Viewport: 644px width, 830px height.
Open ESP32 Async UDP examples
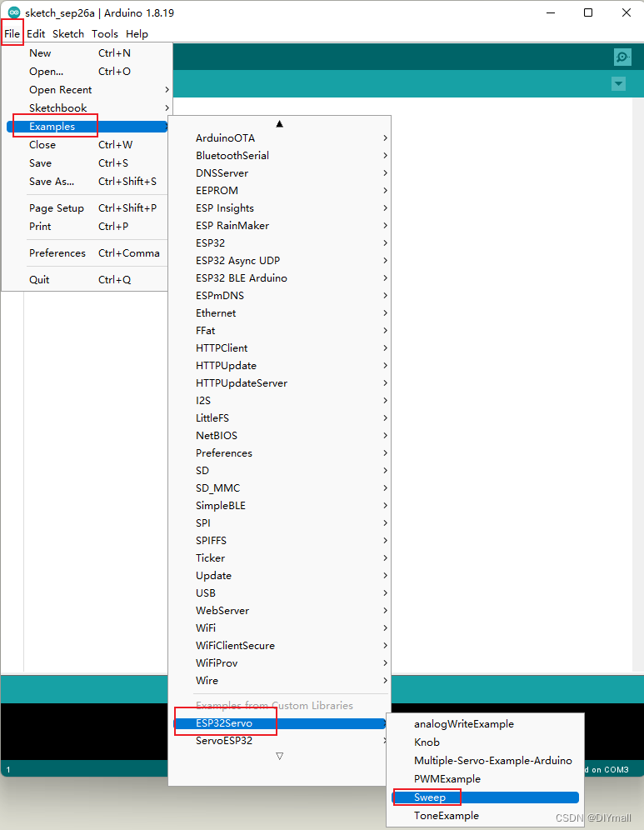click(x=280, y=261)
